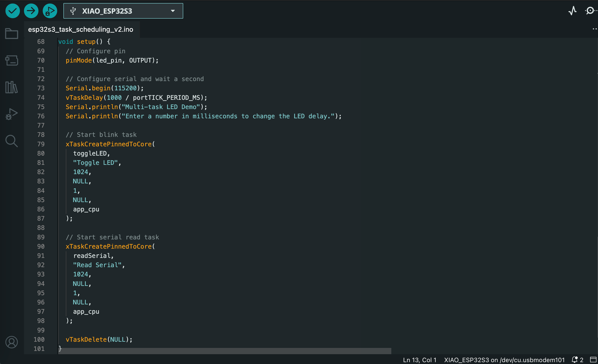Click the horizontal scrollbar under the code
This screenshot has height=364, width=598.
(225, 351)
